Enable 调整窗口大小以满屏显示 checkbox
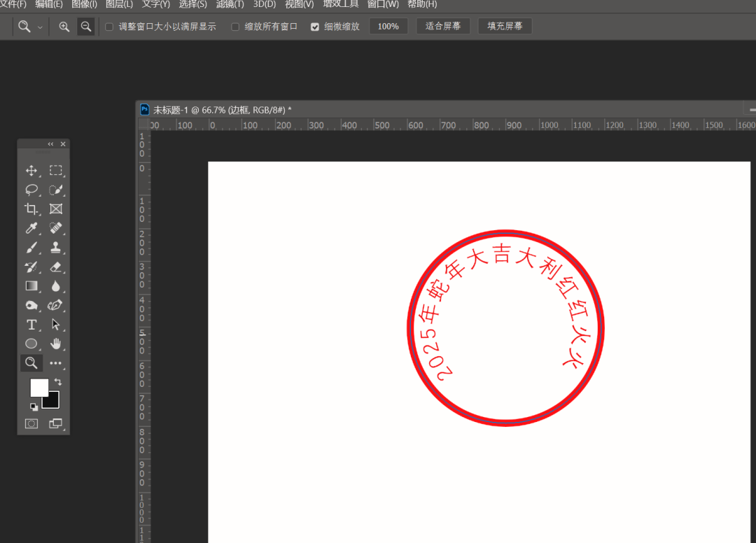 tap(109, 27)
